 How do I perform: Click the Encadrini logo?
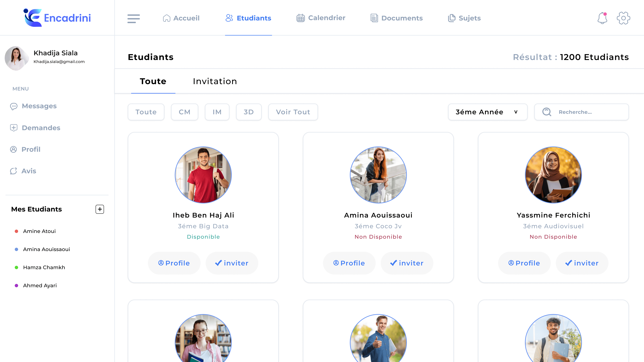(57, 18)
